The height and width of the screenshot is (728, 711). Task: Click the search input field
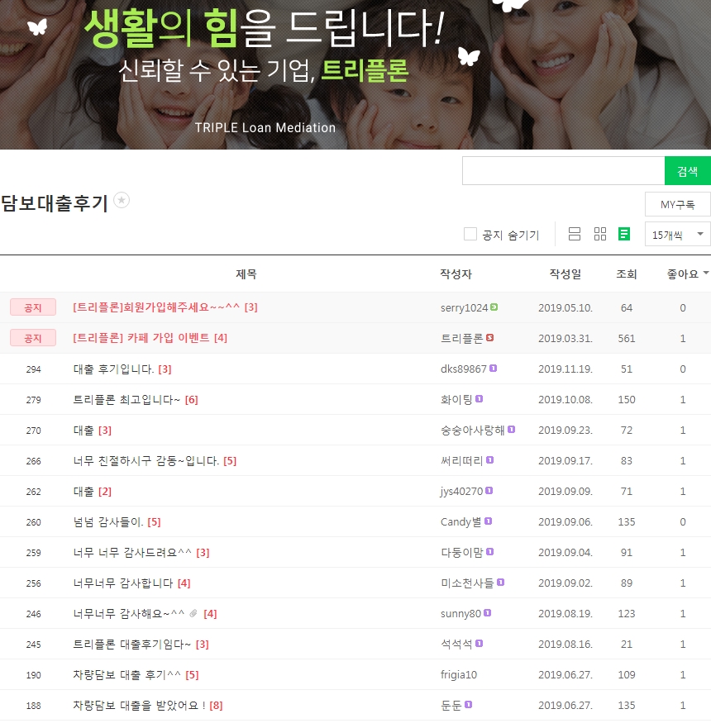pos(563,171)
